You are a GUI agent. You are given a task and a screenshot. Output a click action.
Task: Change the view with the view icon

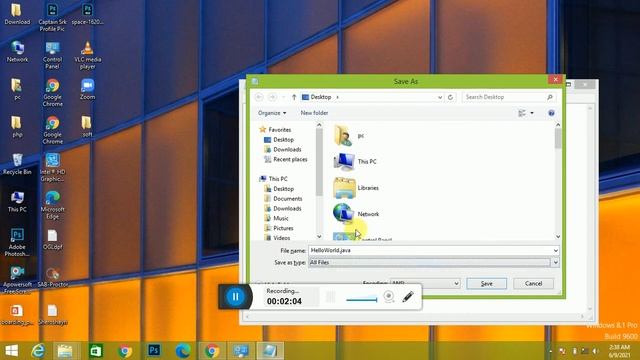point(522,113)
